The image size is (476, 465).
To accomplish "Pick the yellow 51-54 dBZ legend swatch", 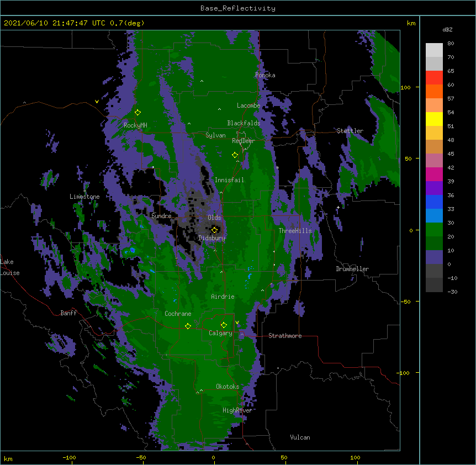I will click(434, 119).
